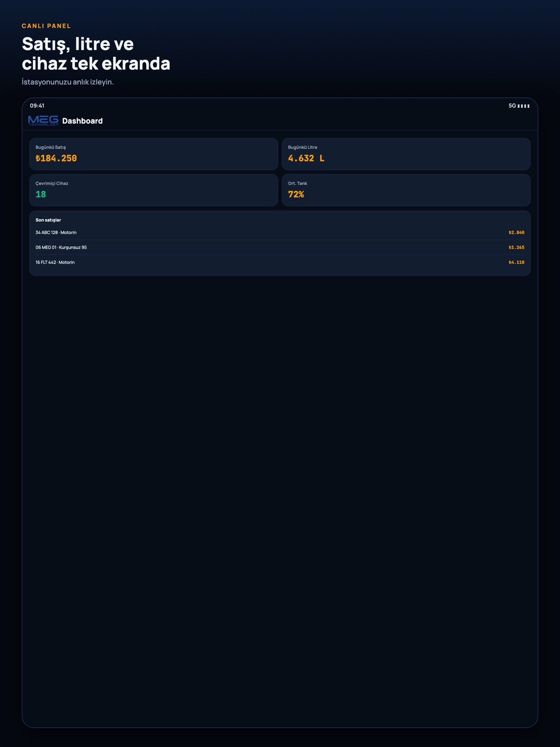Image resolution: width=560 pixels, height=747 pixels.
Task: Click the 'Satış, litre ve cihaz tek ekranda' headline
Action: (96, 53)
